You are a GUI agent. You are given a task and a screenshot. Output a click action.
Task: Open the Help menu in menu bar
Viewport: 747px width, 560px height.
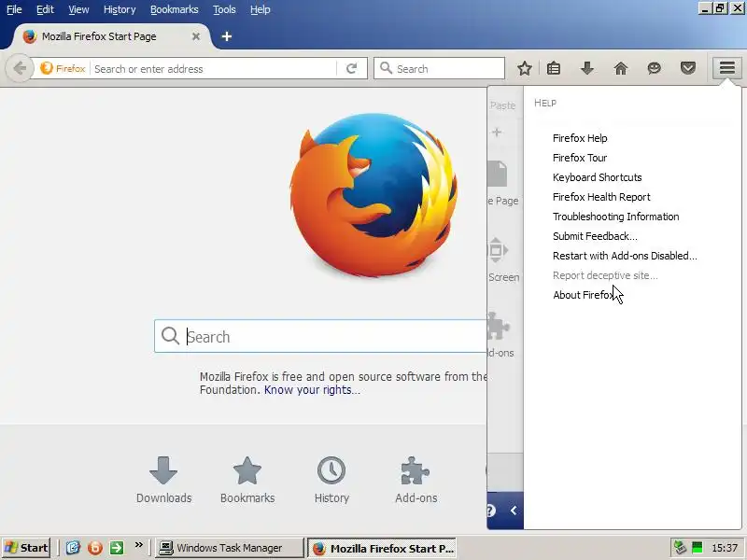coord(261,9)
